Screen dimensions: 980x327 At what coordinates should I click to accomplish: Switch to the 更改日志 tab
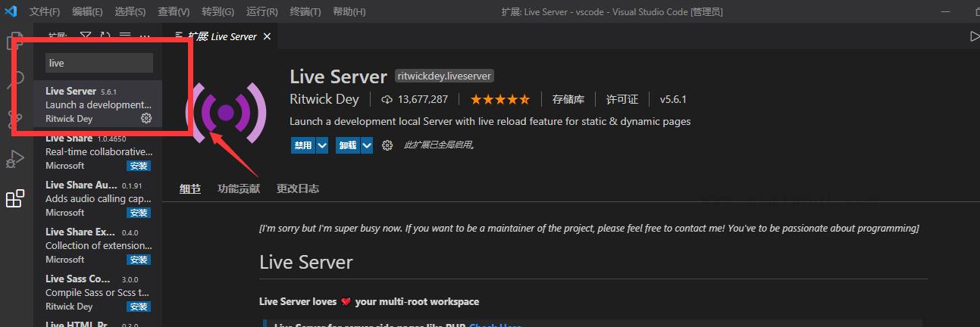point(298,188)
